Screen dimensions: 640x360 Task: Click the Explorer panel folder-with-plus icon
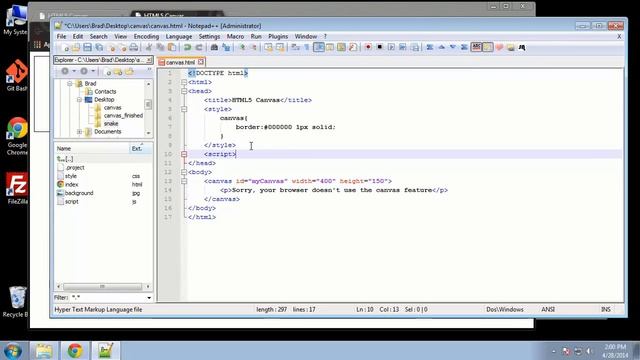118,72
